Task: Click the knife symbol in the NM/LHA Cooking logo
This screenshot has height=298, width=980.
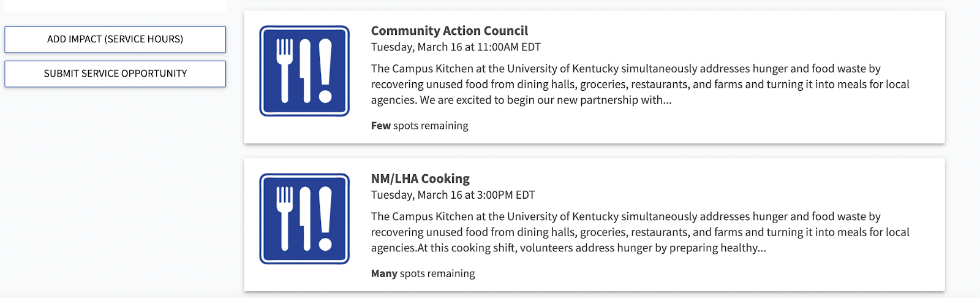Action: pos(306,219)
